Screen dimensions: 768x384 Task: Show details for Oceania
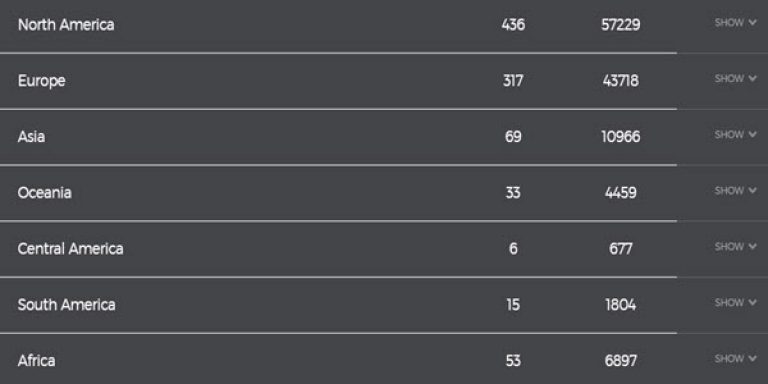735,191
